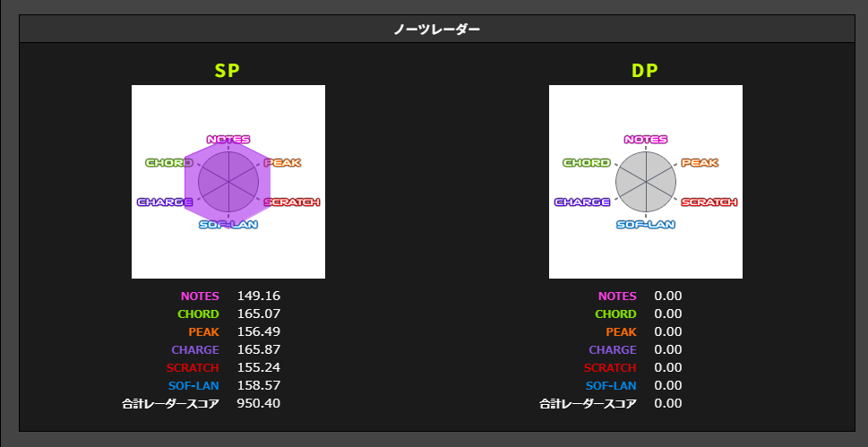The width and height of the screenshot is (868, 447).
Task: Click the SP total radar score 950.40
Action: pyautogui.click(x=259, y=404)
